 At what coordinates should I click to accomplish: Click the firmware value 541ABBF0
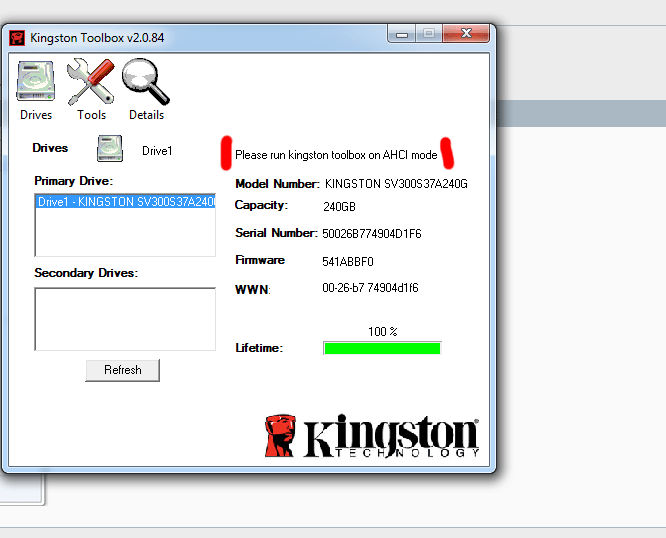point(348,262)
